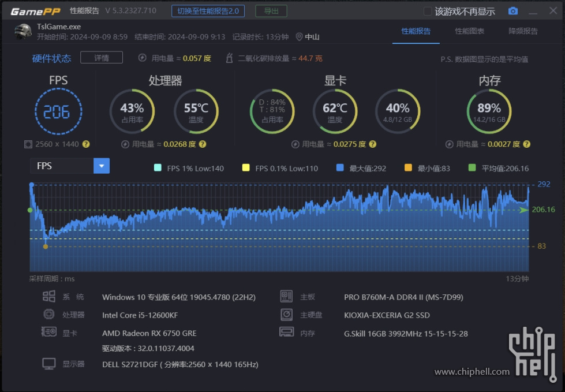
Task: Click the Windows system icon beside 系统
Action: (x=48, y=297)
